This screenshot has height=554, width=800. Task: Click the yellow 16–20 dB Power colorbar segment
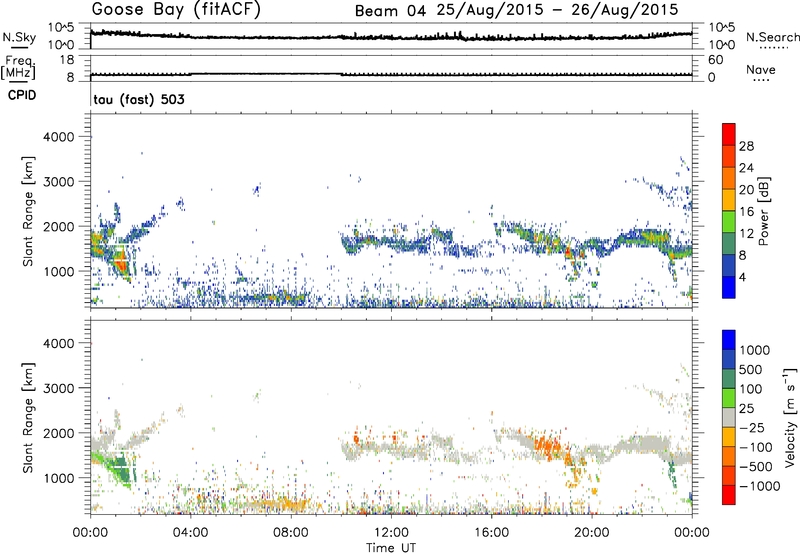729,200
